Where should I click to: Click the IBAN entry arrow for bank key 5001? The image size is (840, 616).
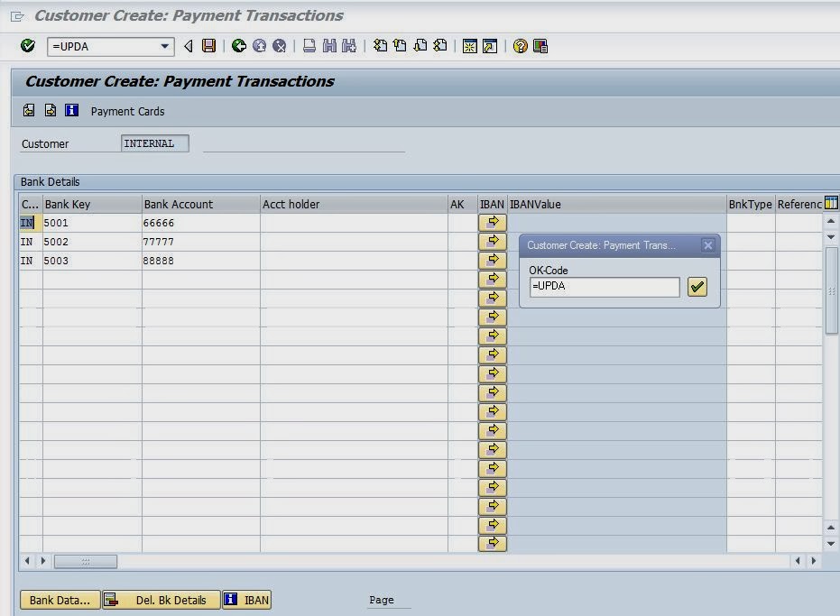pyautogui.click(x=491, y=222)
